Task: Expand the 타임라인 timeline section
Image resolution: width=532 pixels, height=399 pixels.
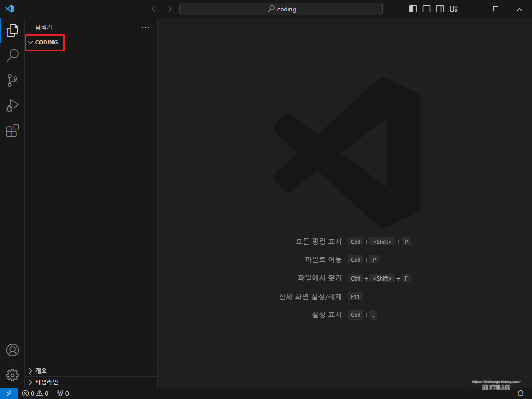Action: point(91,382)
